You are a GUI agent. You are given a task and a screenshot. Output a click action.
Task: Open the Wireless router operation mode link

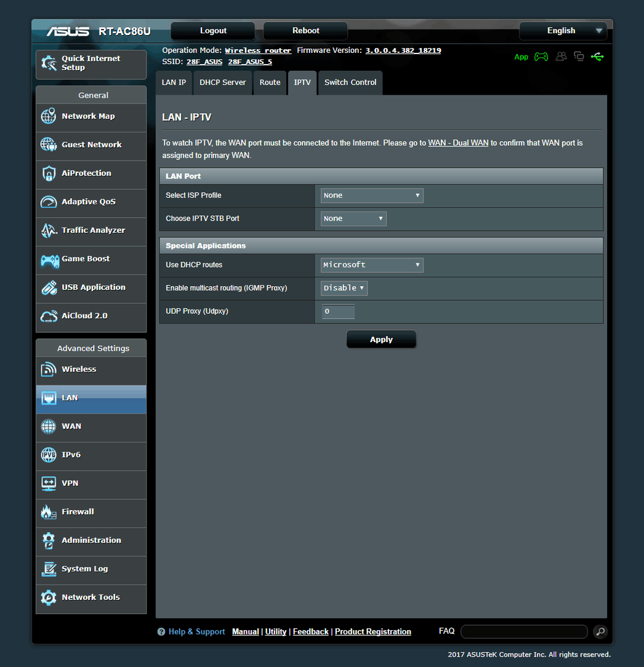point(258,50)
